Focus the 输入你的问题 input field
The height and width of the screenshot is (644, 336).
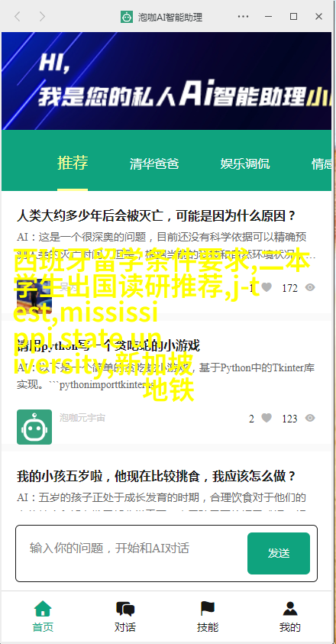pyautogui.click(x=131, y=553)
